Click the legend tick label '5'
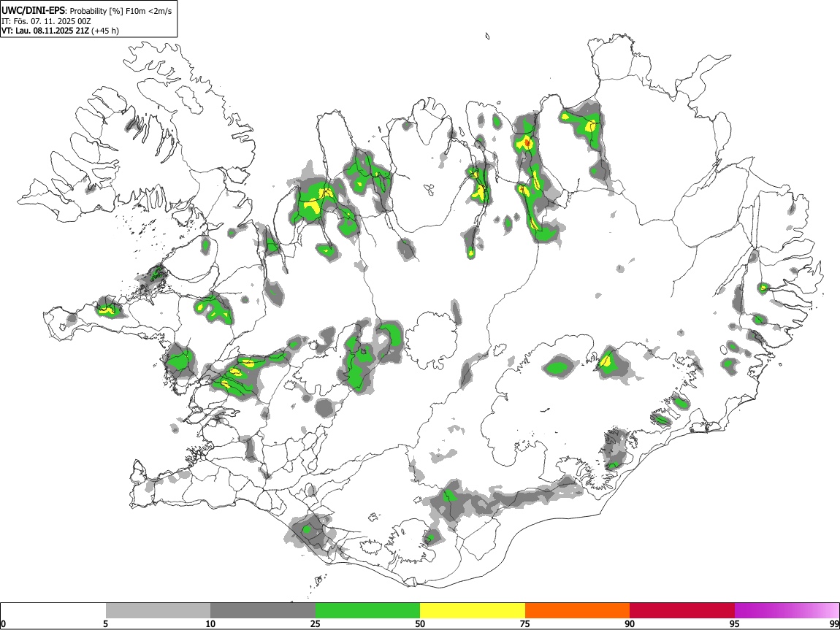840x630 pixels. point(105,623)
